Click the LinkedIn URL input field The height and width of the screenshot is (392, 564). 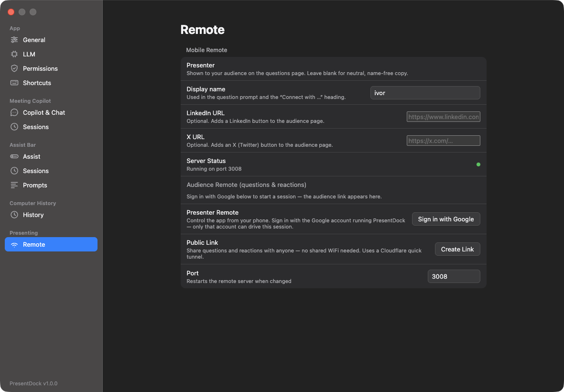pos(443,117)
